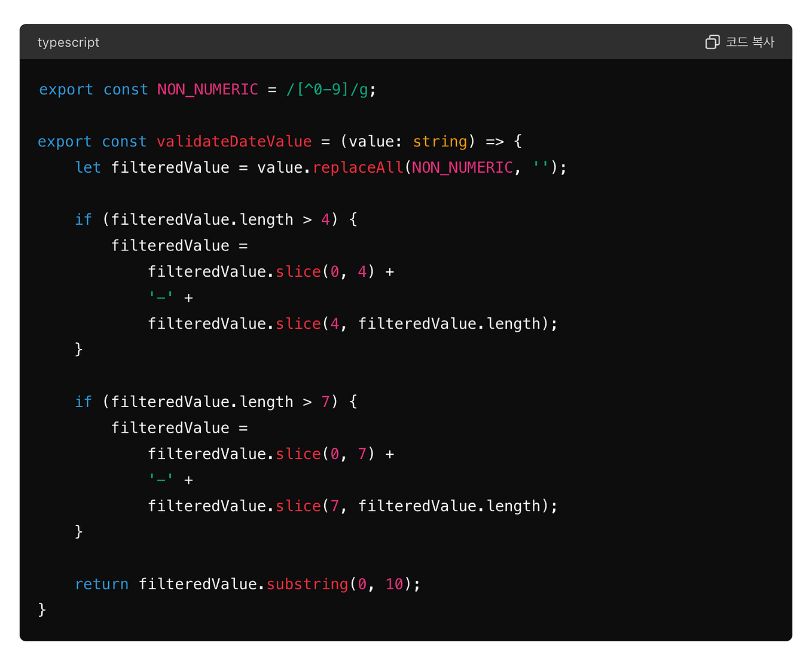Click the replaceAll method call

tap(358, 167)
